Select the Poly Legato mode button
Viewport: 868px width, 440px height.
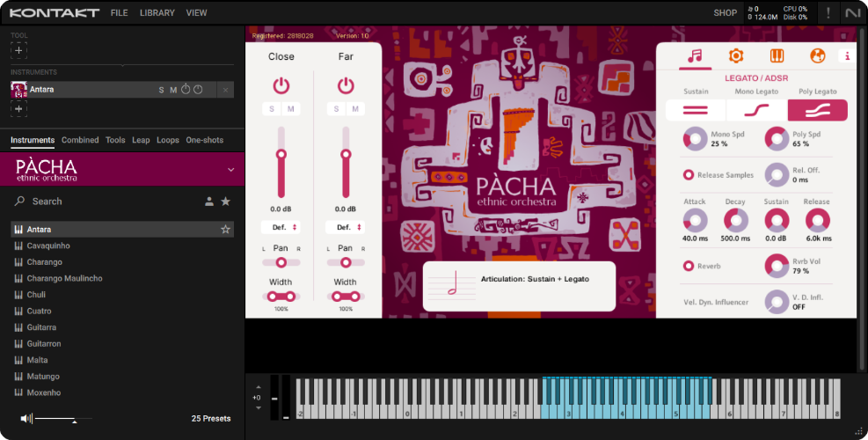pyautogui.click(x=818, y=110)
